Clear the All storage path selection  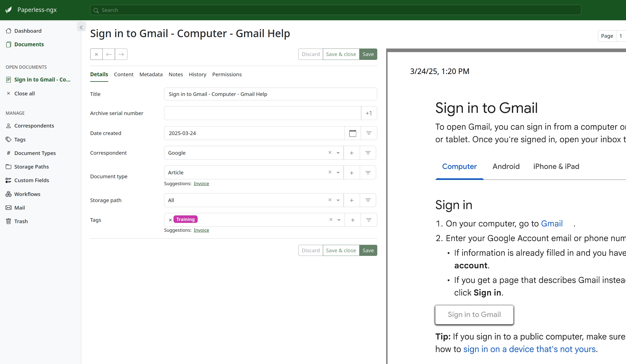click(x=330, y=200)
